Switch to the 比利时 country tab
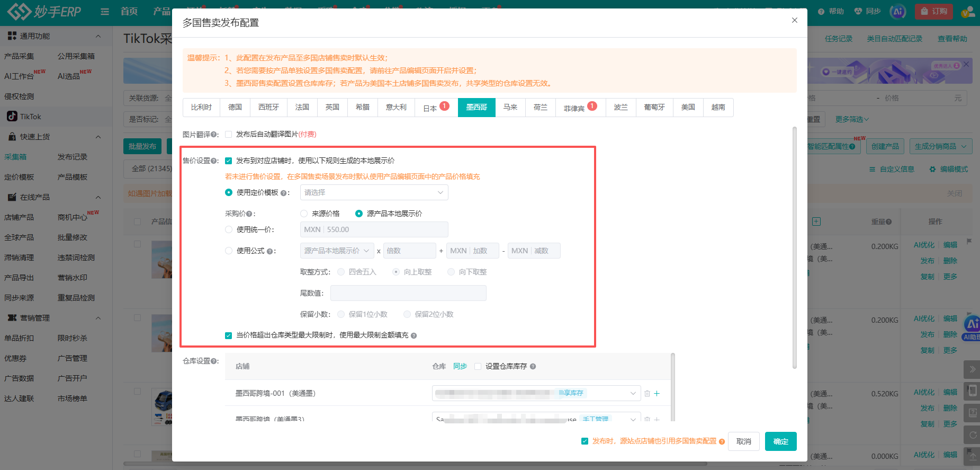 pos(201,107)
